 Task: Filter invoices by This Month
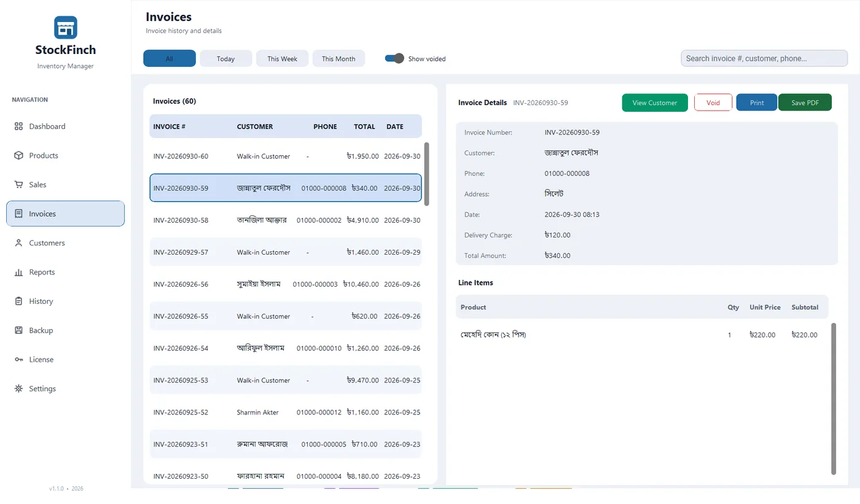(338, 58)
